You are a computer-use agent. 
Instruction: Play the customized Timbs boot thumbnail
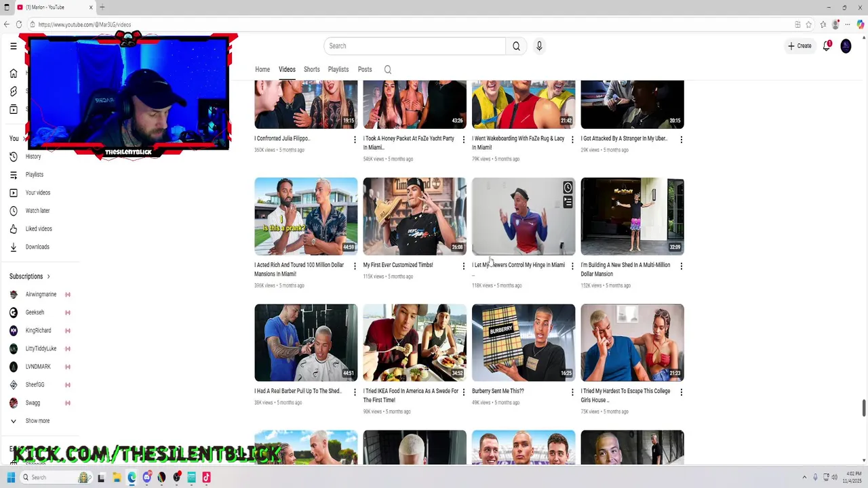414,216
